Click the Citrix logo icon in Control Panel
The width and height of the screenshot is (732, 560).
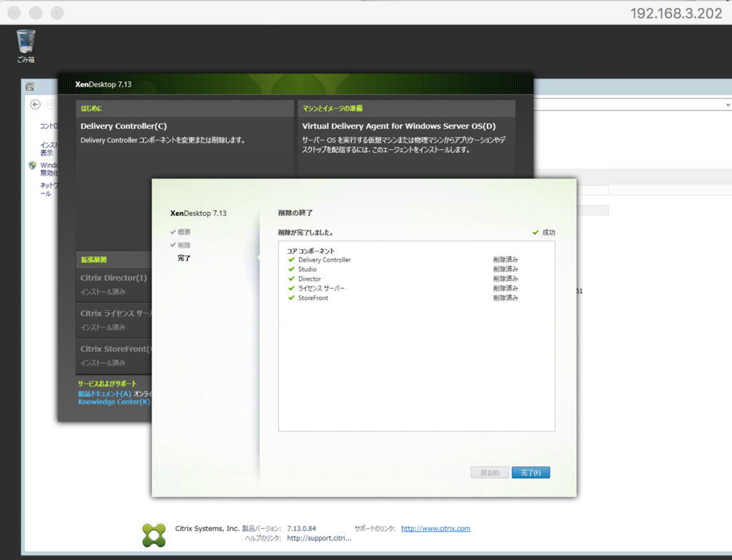click(154, 535)
